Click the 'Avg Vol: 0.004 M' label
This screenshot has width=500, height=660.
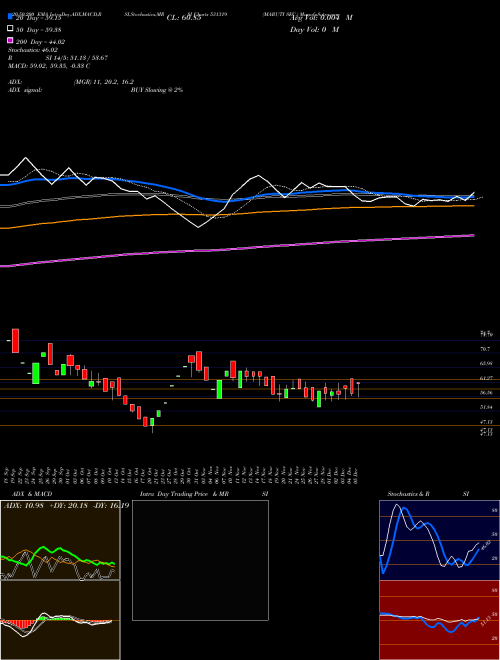click(321, 18)
